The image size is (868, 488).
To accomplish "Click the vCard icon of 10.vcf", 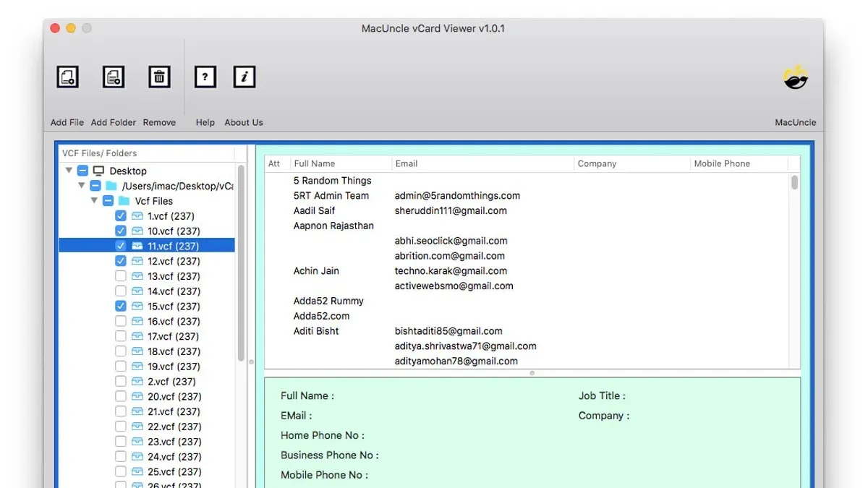I will (137, 231).
